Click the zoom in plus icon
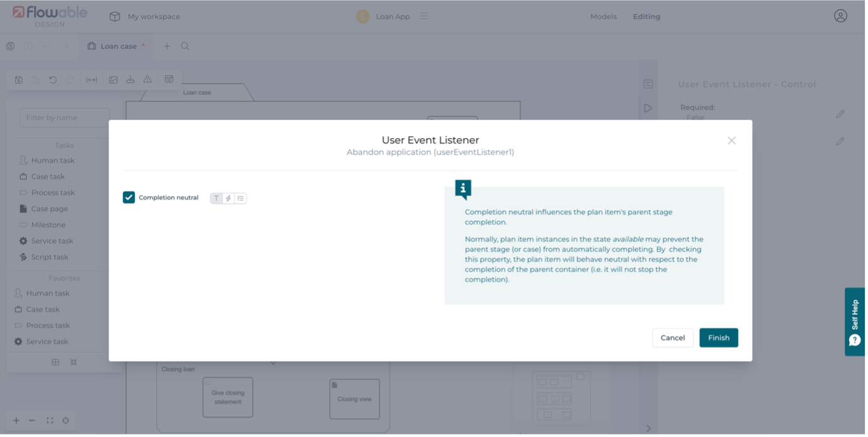 pos(16,421)
